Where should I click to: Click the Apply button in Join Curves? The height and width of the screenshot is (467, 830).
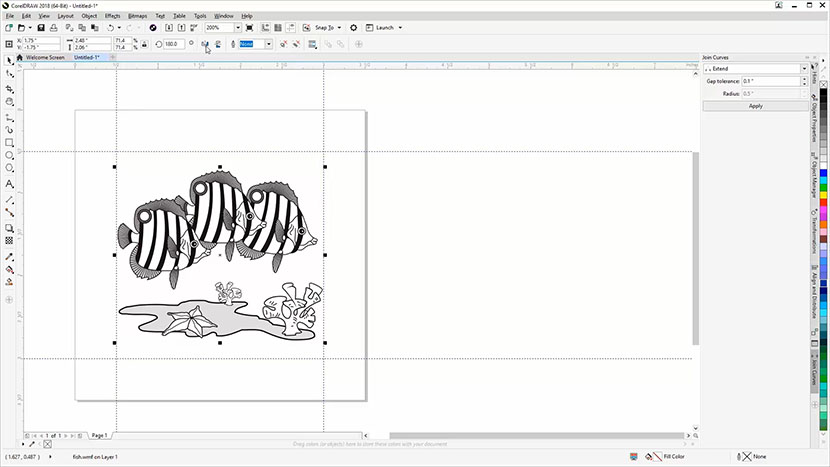tap(755, 105)
